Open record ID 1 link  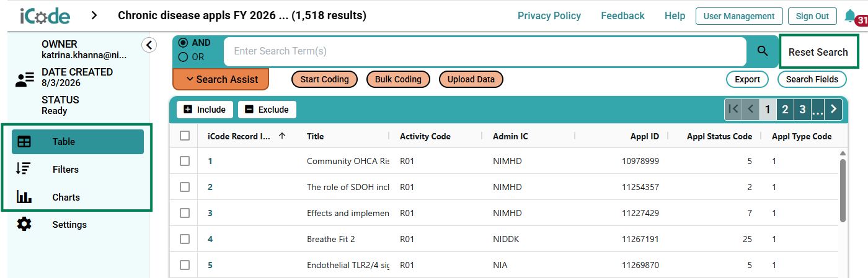tap(210, 161)
